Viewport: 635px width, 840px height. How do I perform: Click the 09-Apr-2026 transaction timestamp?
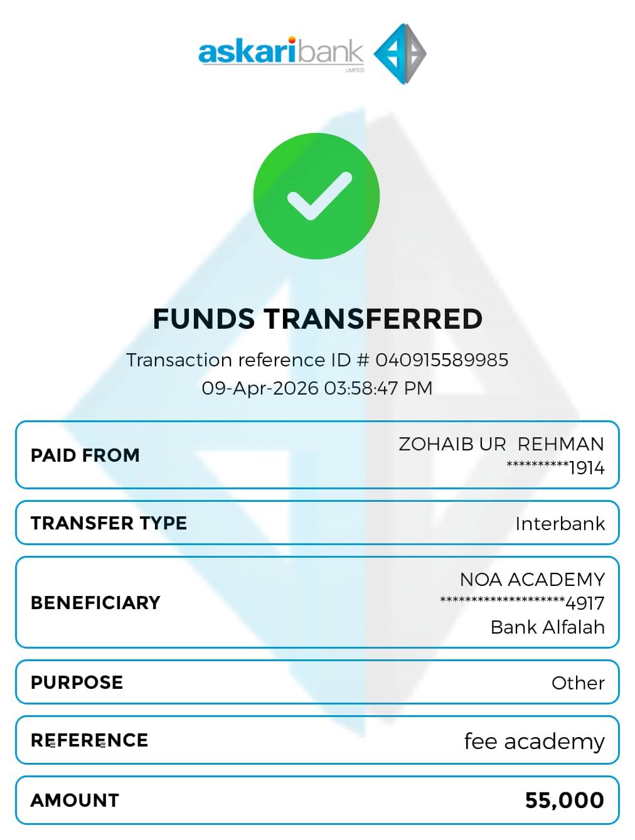tap(317, 388)
